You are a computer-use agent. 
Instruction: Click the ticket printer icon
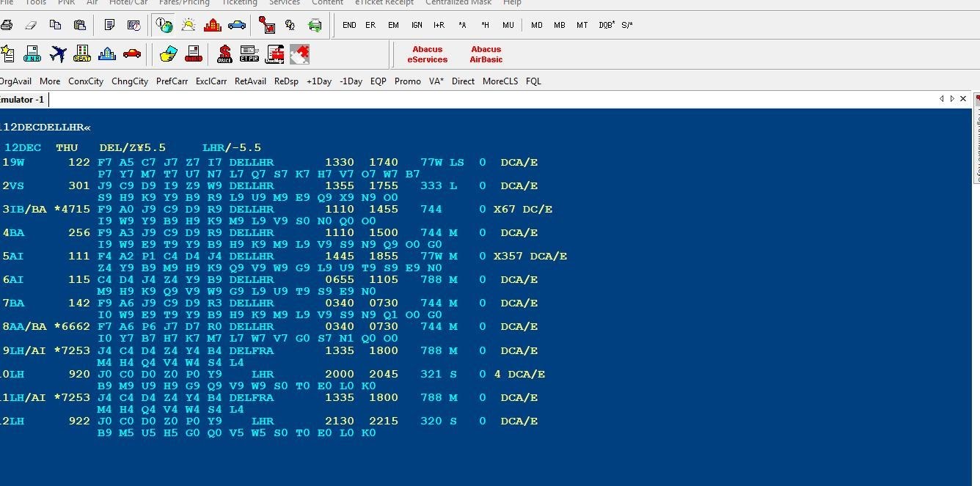coord(194,54)
